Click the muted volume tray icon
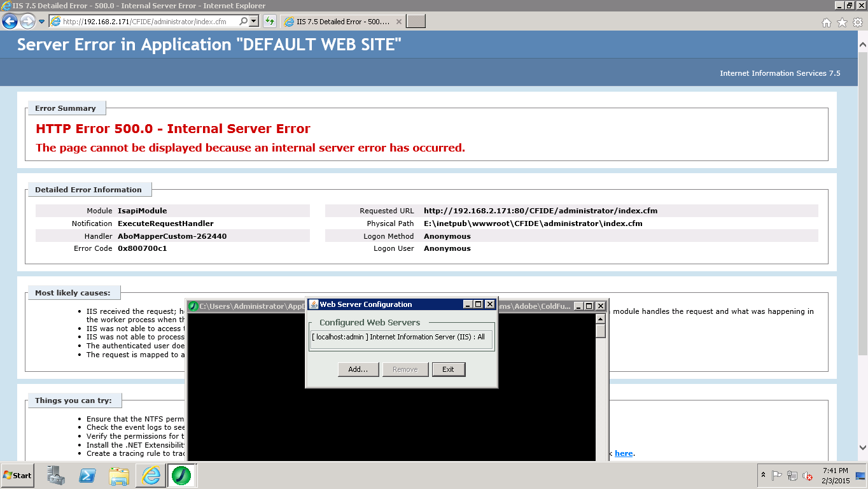 (x=808, y=475)
